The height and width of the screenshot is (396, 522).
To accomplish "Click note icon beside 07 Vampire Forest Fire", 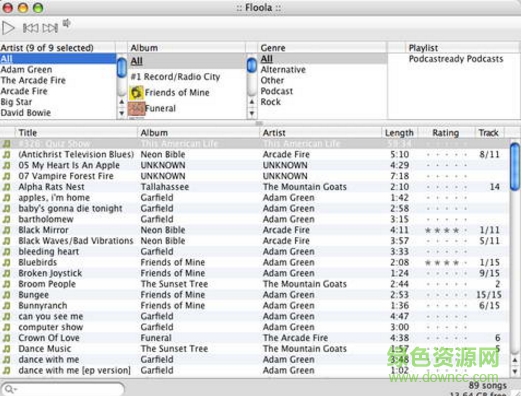I will (6, 176).
